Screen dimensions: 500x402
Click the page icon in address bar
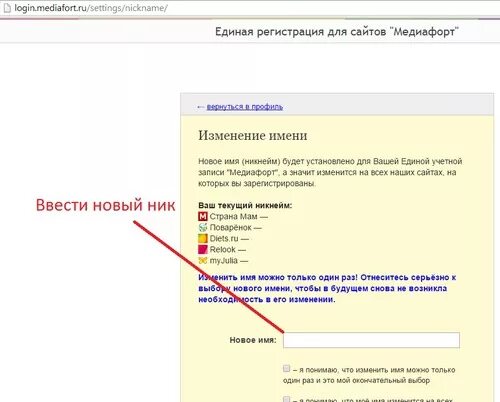(6, 8)
